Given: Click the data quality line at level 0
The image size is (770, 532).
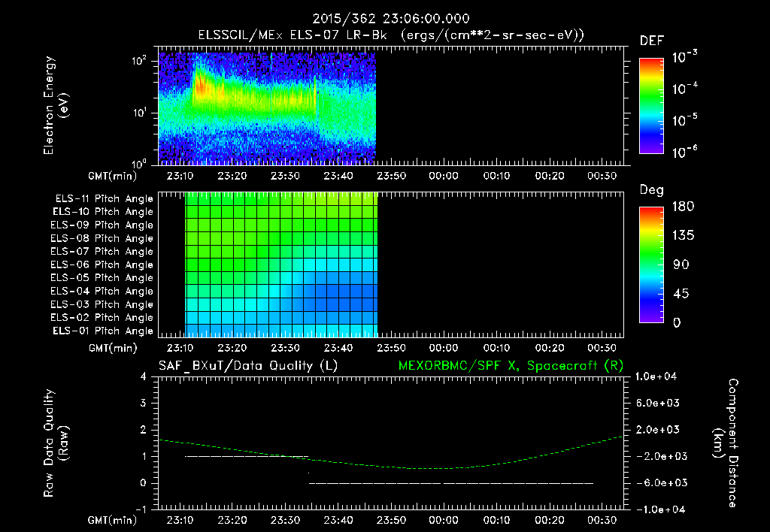Looking at the screenshot, I should coord(451,483).
